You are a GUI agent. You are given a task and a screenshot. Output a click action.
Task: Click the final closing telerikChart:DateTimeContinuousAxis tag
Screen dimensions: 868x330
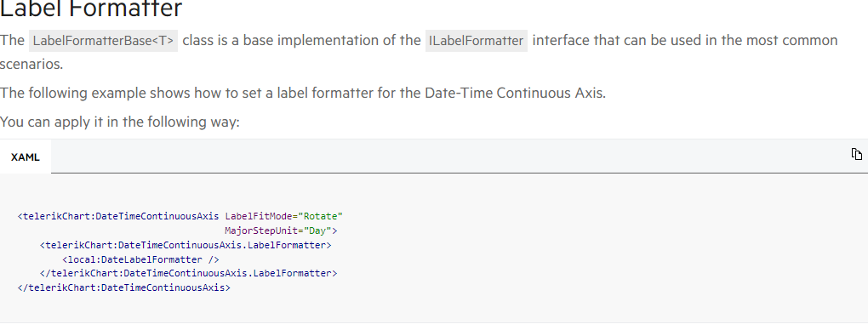tap(124, 287)
